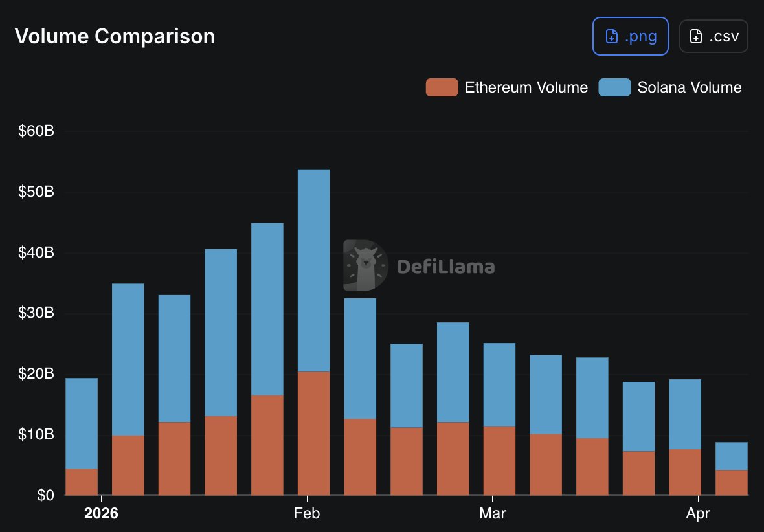Screen dimensions: 764x532
Task: Click the Feb label on the x-axis
Action: coord(306,514)
